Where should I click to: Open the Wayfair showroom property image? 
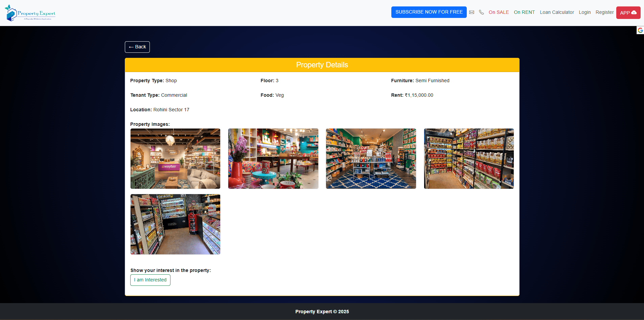[x=175, y=159]
